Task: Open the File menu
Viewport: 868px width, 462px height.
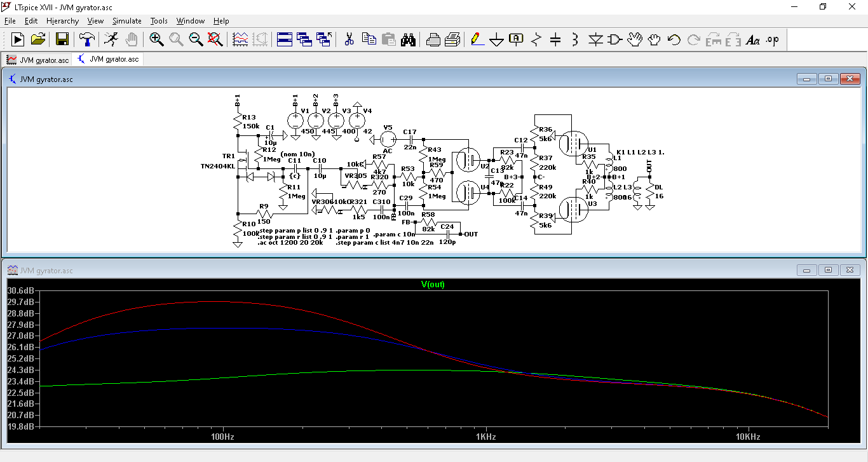Action: pos(10,21)
